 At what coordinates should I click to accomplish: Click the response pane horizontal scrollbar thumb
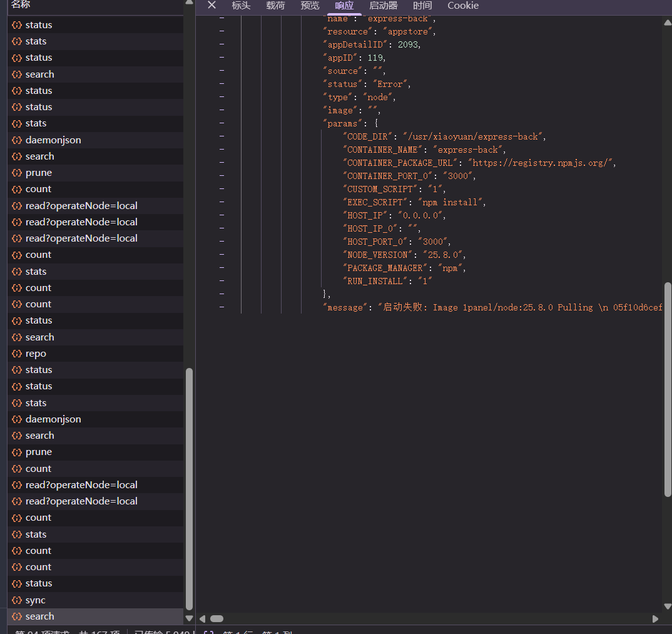216,618
